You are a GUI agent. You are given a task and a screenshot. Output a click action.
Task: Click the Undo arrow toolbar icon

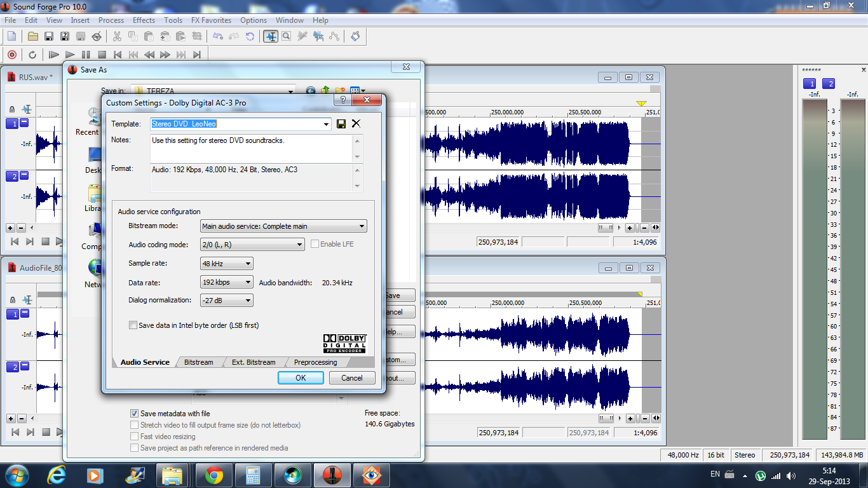click(x=218, y=36)
